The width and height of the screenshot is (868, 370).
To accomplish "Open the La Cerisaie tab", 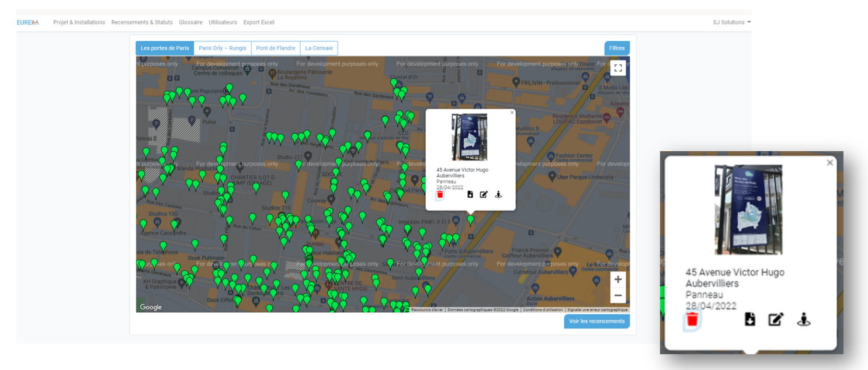I will point(319,48).
